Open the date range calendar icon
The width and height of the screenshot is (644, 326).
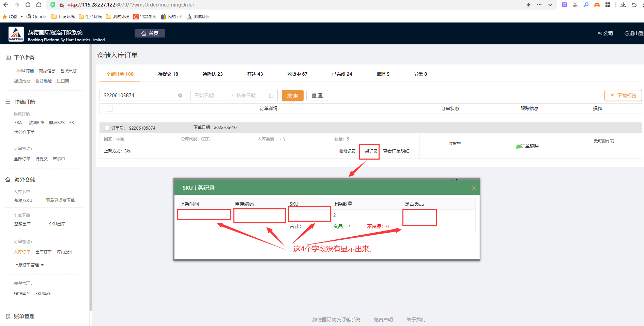(x=271, y=95)
